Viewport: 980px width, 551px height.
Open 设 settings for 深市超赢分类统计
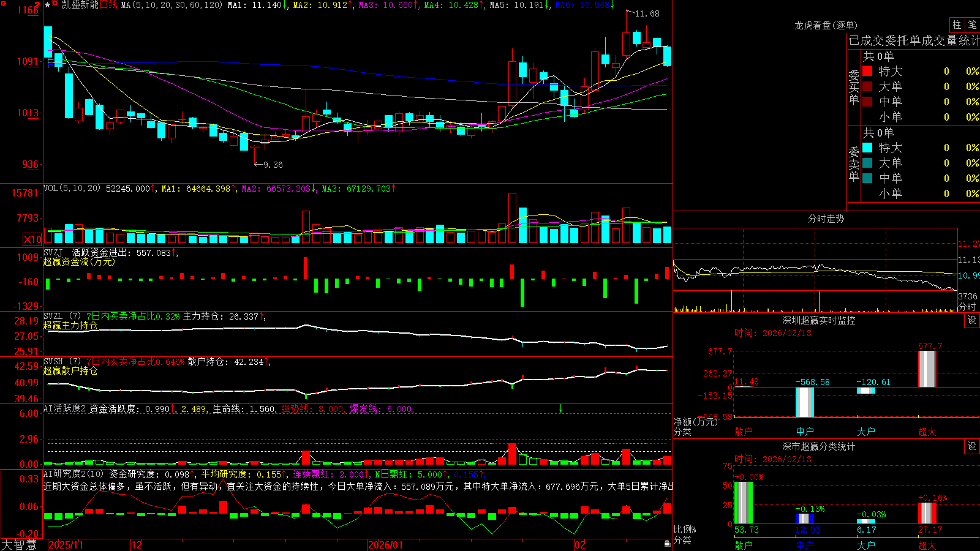pyautogui.click(x=972, y=447)
